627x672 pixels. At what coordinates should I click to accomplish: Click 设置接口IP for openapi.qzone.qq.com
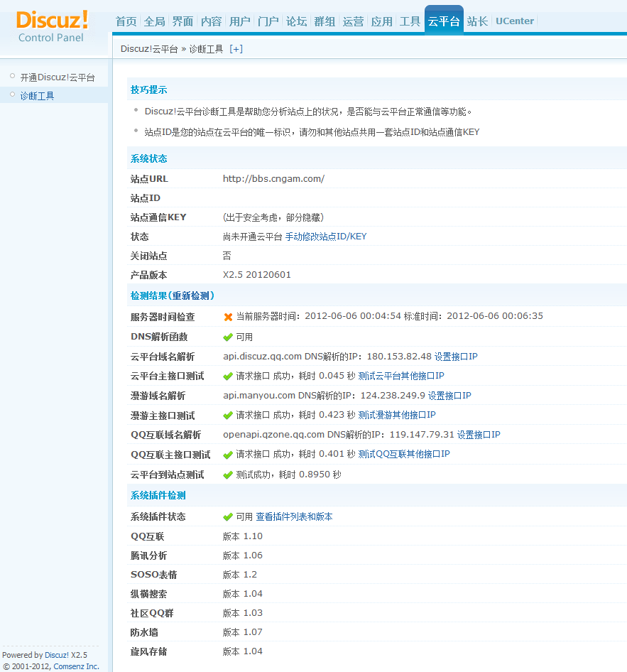tap(479, 435)
